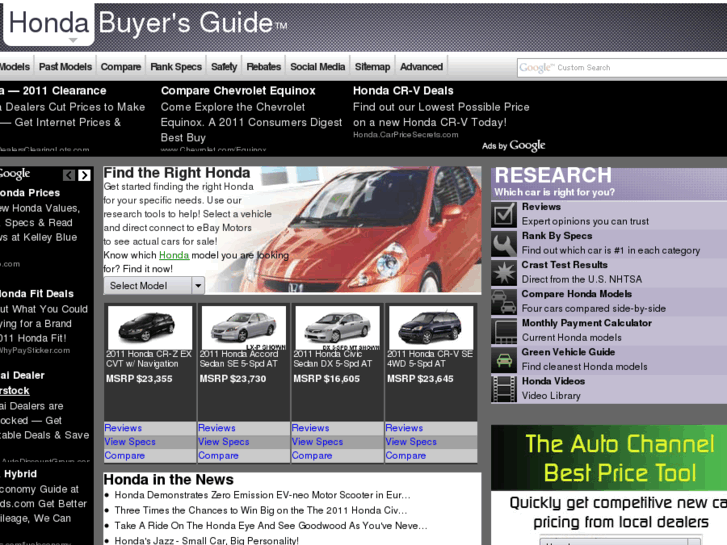Click the Google Custom Search field
The height and width of the screenshot is (545, 727).
click(622, 68)
